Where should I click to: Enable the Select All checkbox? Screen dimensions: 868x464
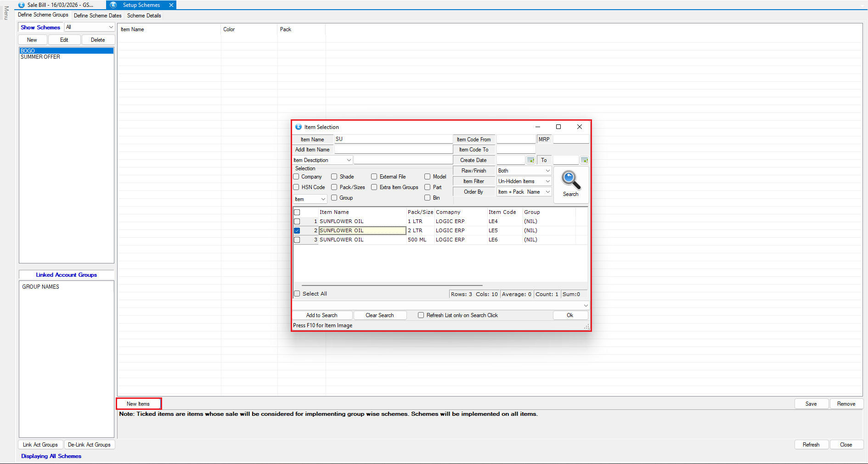(297, 294)
